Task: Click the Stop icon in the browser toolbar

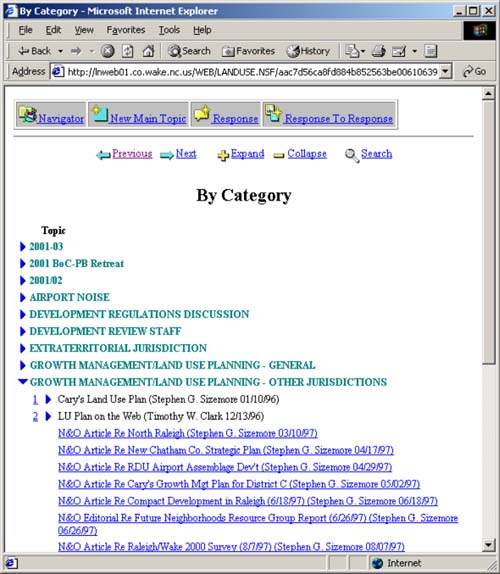Action: [x=107, y=51]
